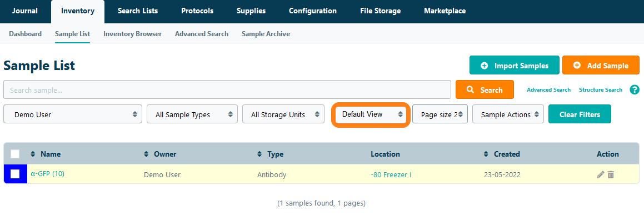Click the plus icon on Import Samples
The width and height of the screenshot is (644, 215).
[484, 66]
